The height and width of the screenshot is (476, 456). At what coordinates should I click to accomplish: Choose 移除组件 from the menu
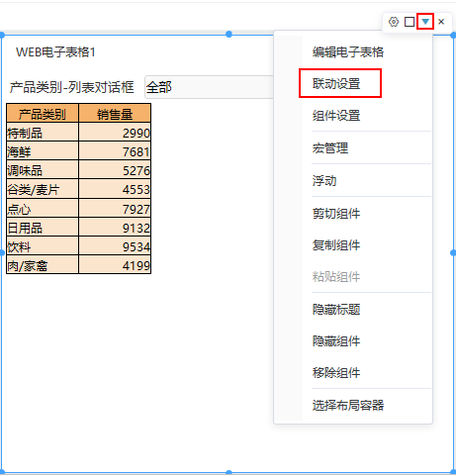336,373
